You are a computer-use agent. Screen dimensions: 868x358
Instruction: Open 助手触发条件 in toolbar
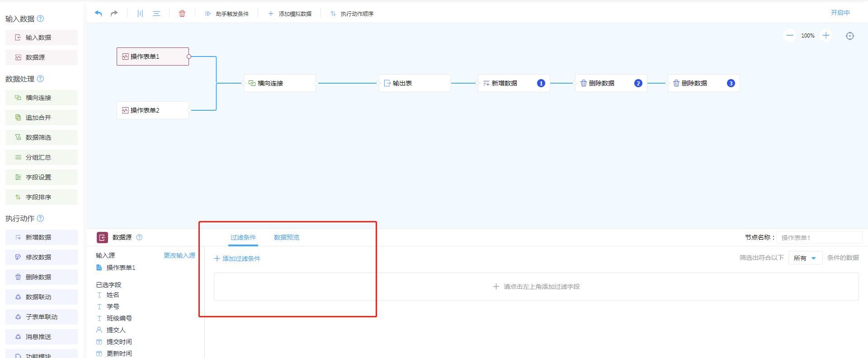227,14
